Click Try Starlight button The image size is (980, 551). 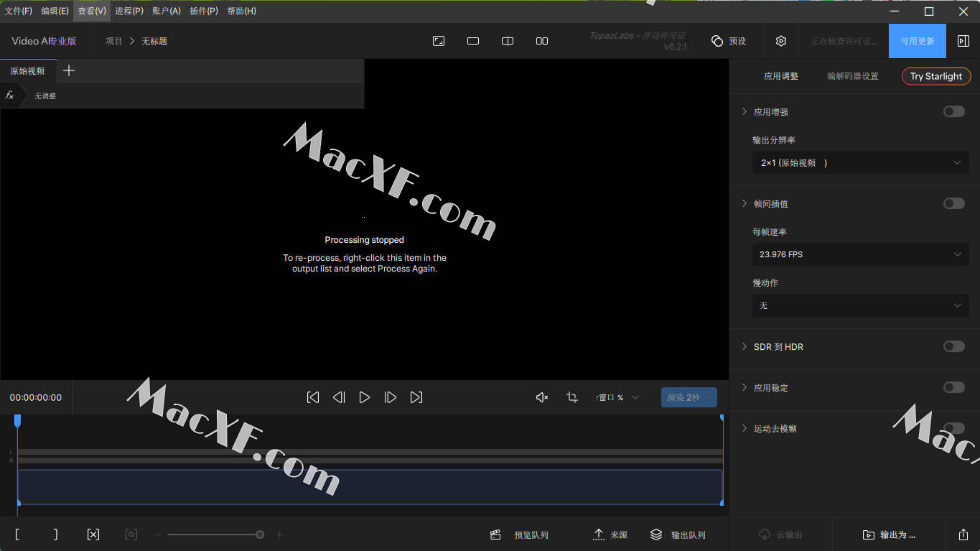(936, 76)
